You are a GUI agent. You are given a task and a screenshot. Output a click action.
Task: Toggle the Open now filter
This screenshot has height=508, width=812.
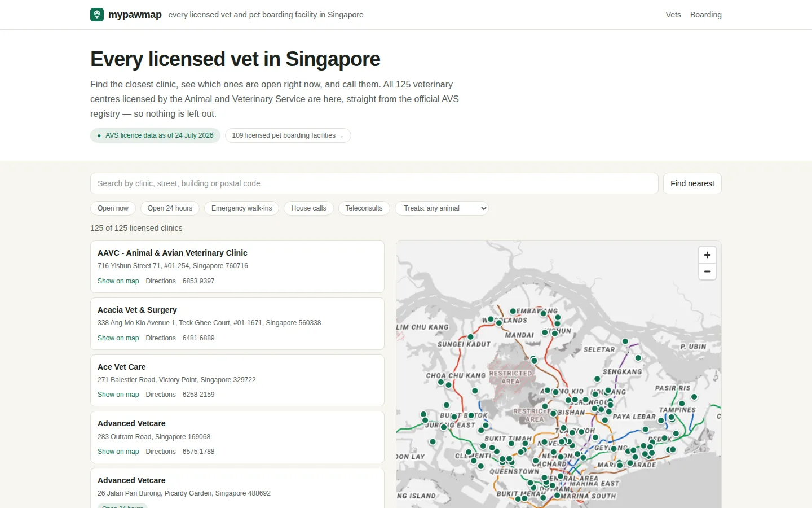coord(113,208)
